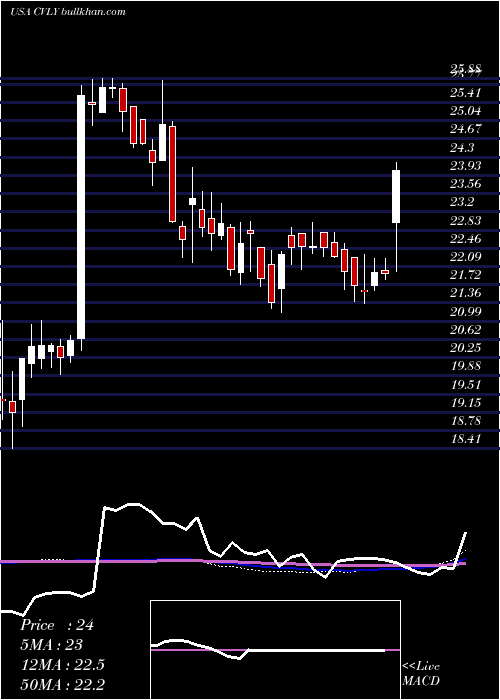Click the 24.67 price axis label
The width and height of the screenshot is (500, 700).
465,129
